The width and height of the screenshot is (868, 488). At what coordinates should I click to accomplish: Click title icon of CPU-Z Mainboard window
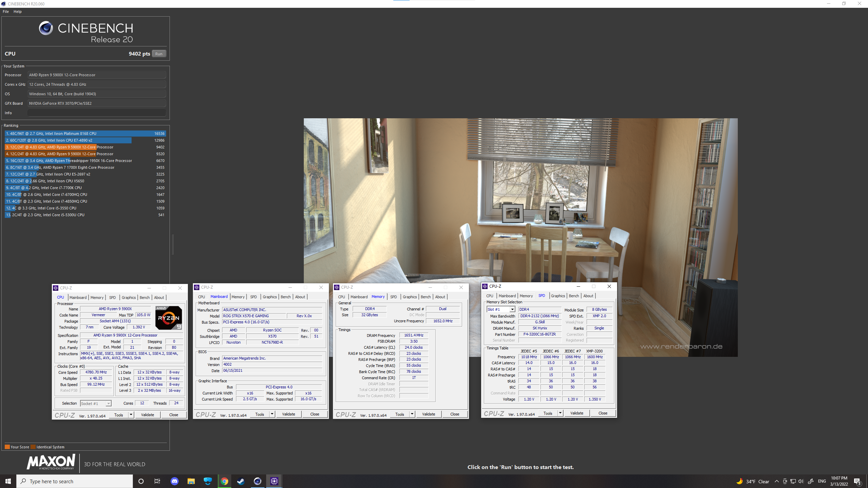pyautogui.click(x=197, y=287)
